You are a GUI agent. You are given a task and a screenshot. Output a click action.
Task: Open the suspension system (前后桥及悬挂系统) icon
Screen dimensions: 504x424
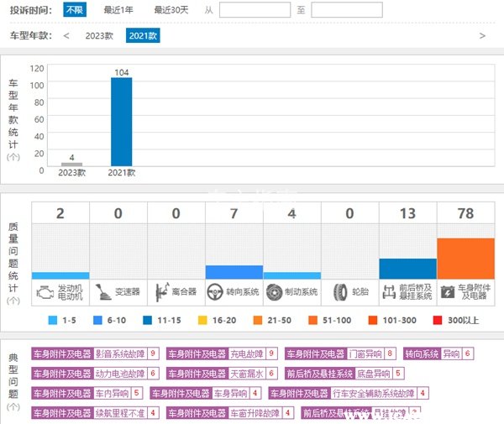click(391, 292)
